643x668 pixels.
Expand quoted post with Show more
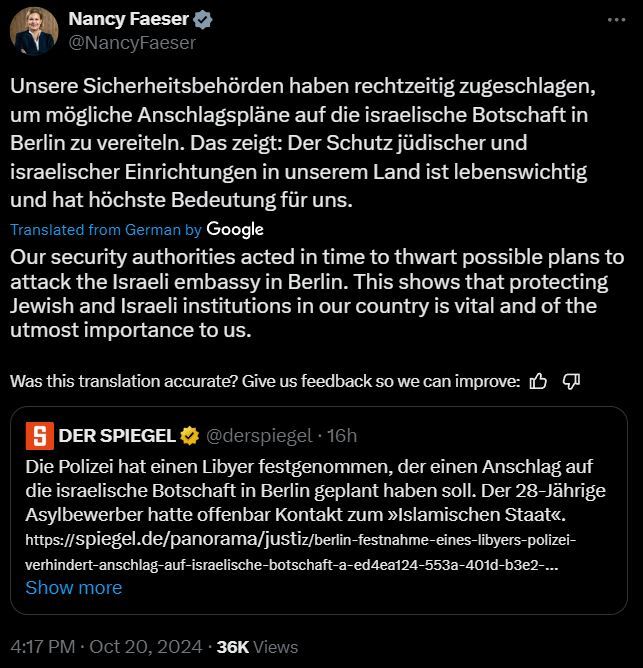point(74,587)
